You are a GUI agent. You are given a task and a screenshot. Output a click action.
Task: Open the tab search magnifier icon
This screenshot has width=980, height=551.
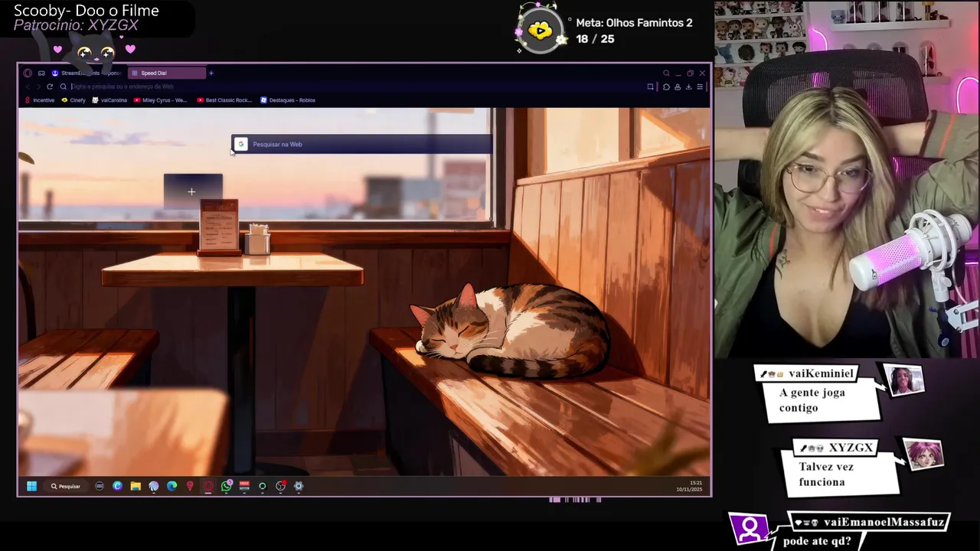(x=666, y=73)
